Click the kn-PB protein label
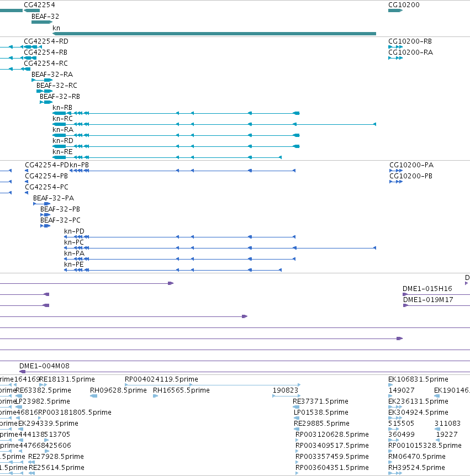The width and height of the screenshot is (470, 476). (79, 165)
